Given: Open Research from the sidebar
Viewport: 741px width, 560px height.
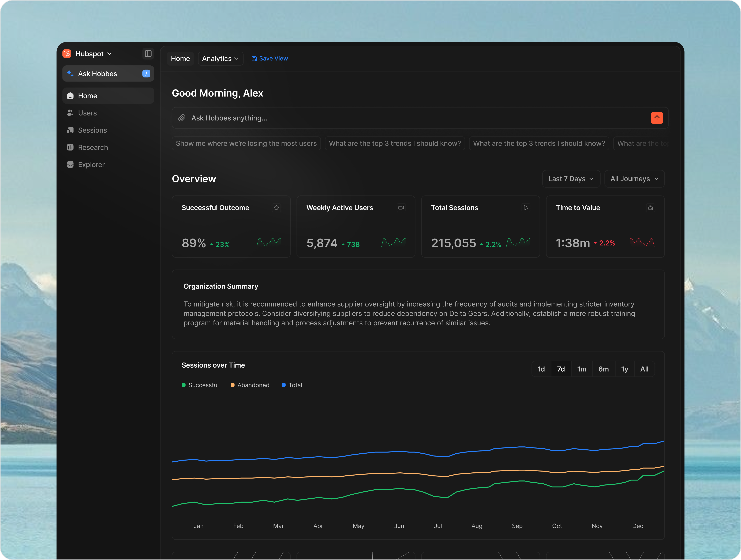Looking at the screenshot, I should pos(93,147).
